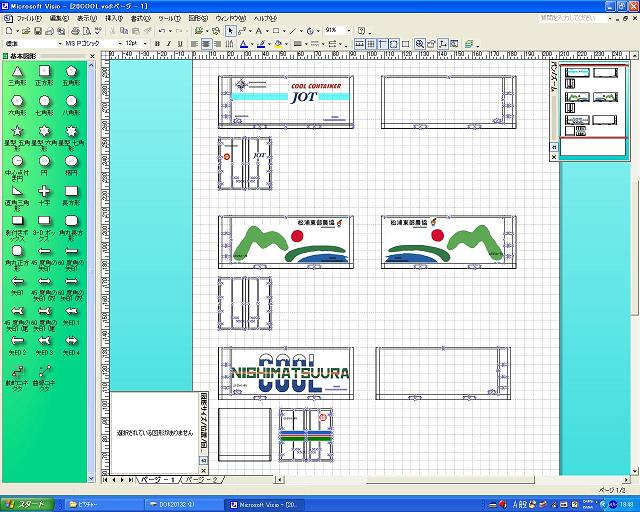This screenshot has width=640, height=512.
Task: Switch to ピクチャー taskbar window
Action: point(103,505)
